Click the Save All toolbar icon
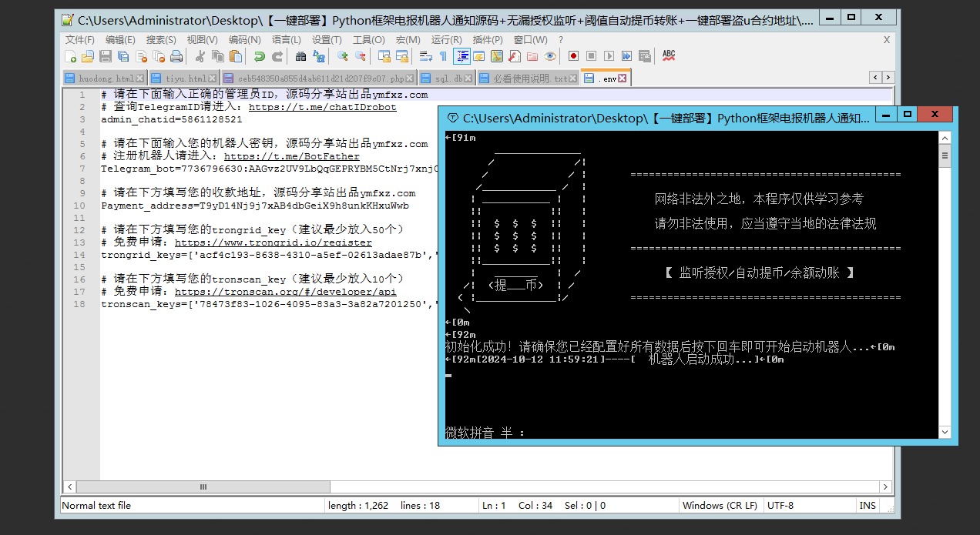 tap(123, 56)
